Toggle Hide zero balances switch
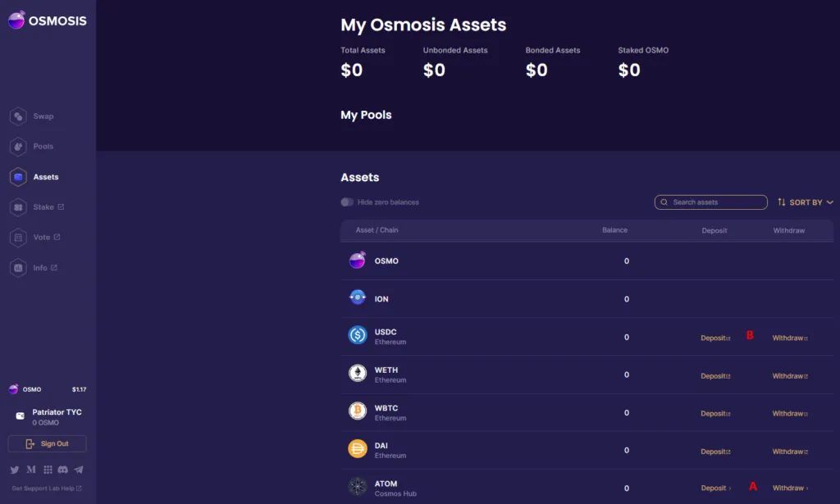840x504 pixels. (x=347, y=202)
